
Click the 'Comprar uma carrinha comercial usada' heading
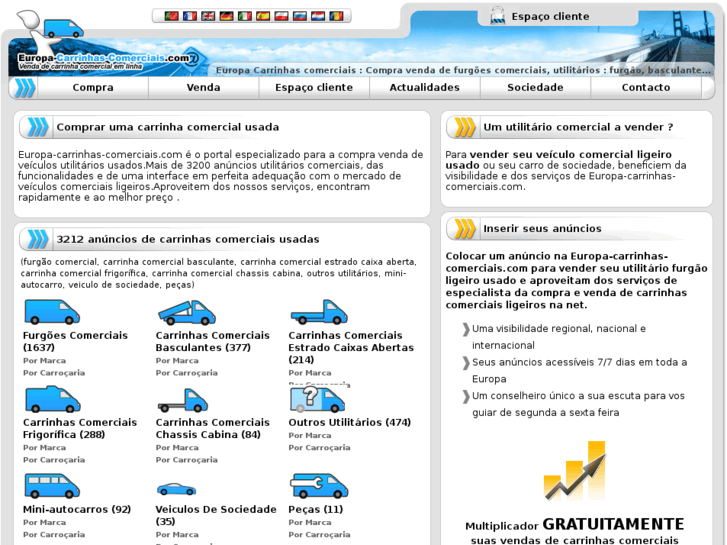click(x=167, y=127)
